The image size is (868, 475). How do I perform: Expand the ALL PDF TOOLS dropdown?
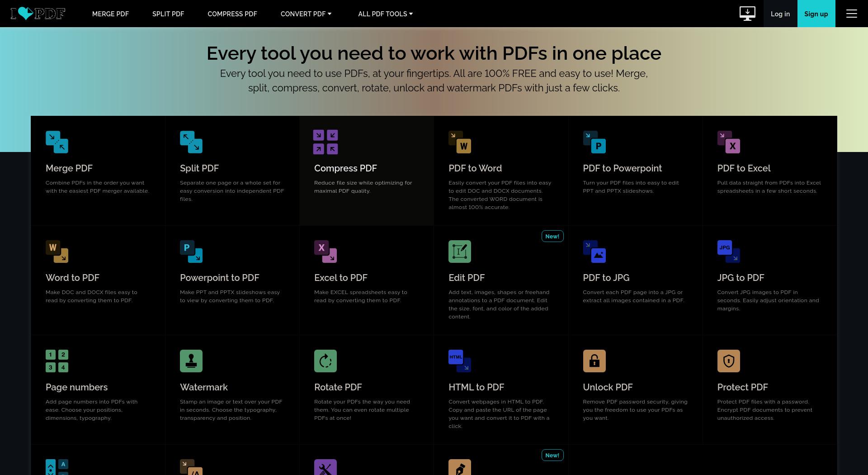385,14
